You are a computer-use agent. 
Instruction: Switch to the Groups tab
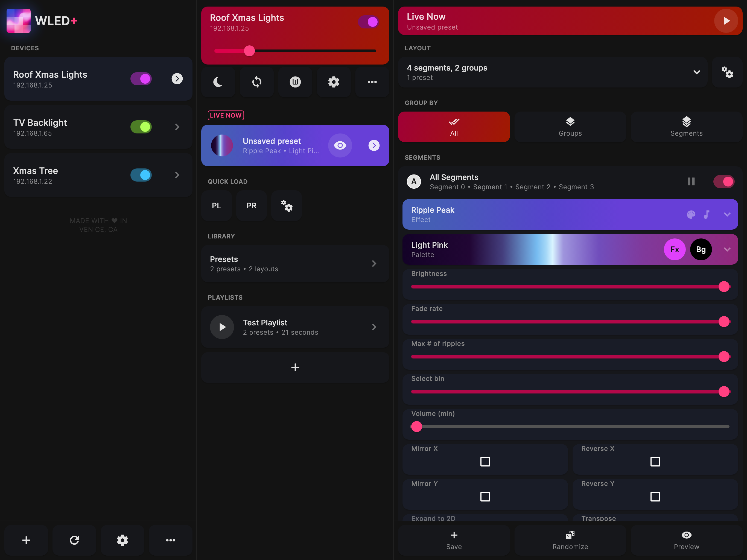point(570,127)
